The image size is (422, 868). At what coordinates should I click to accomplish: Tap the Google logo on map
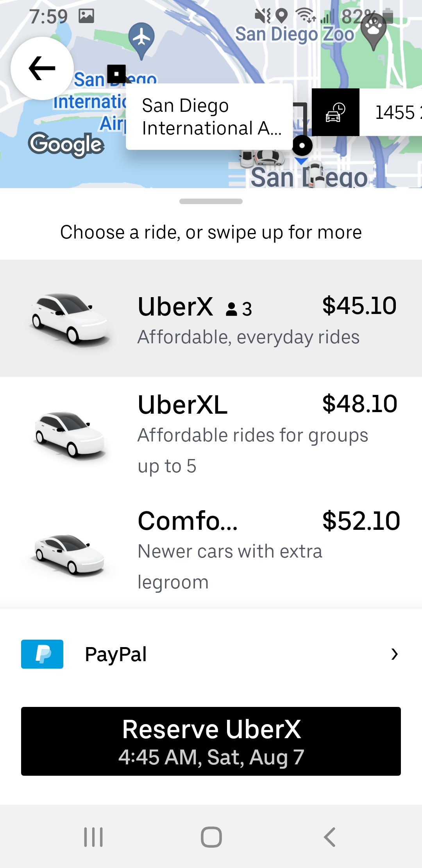pos(66,145)
